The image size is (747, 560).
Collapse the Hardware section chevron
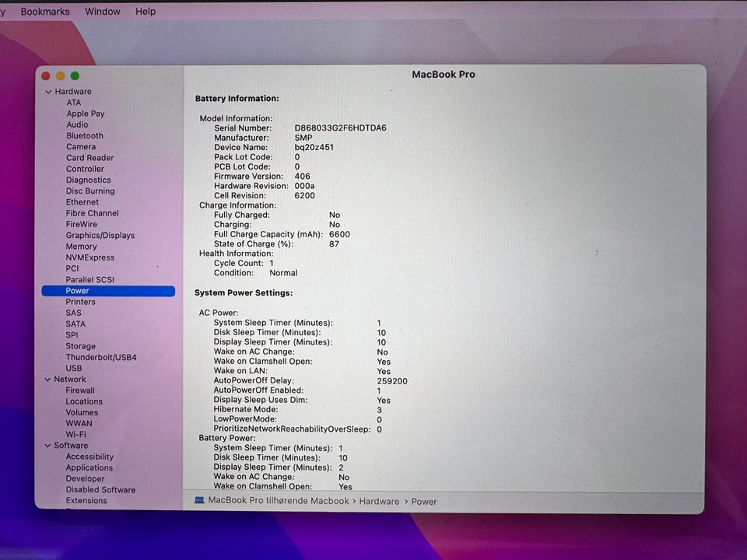point(48,92)
